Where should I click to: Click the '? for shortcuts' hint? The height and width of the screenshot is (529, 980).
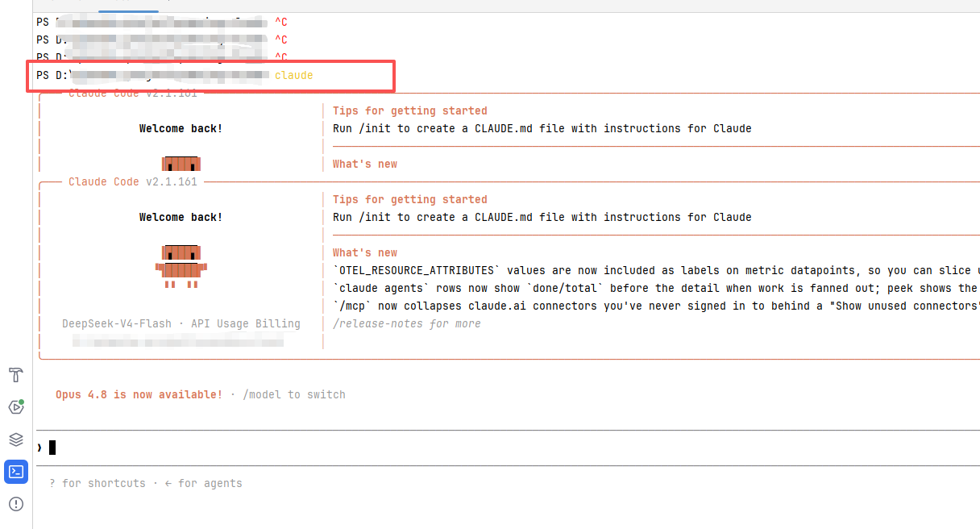(98, 483)
